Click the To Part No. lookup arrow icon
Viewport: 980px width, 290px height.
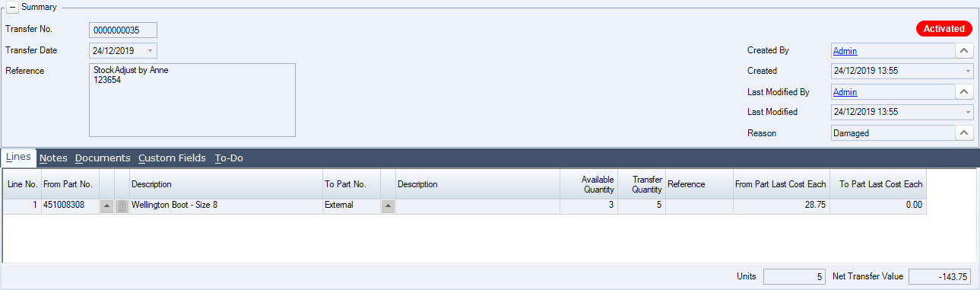(388, 206)
